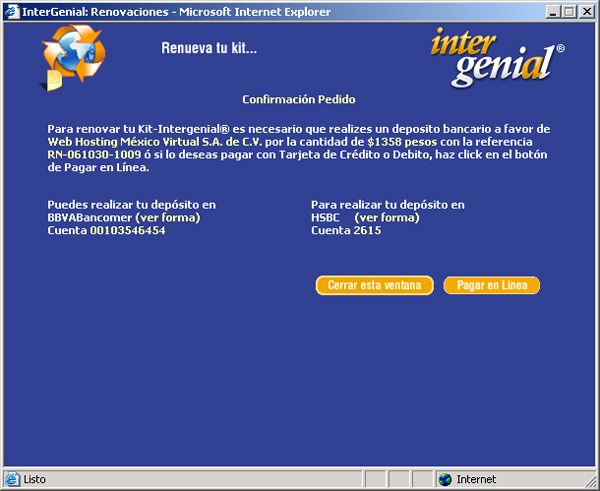Select the Bancomer account number 00103546454
This screenshot has width=600, height=491.
pos(127,230)
